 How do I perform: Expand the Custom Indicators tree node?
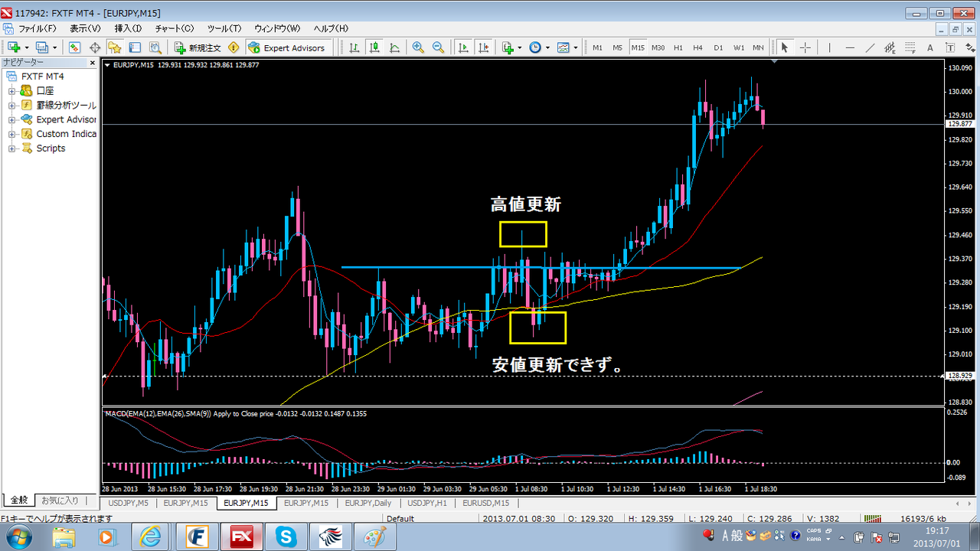[x=12, y=134]
